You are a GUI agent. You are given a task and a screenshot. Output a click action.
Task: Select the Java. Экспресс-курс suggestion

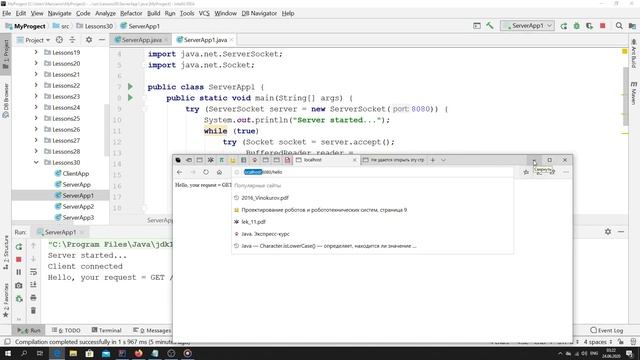click(372, 234)
